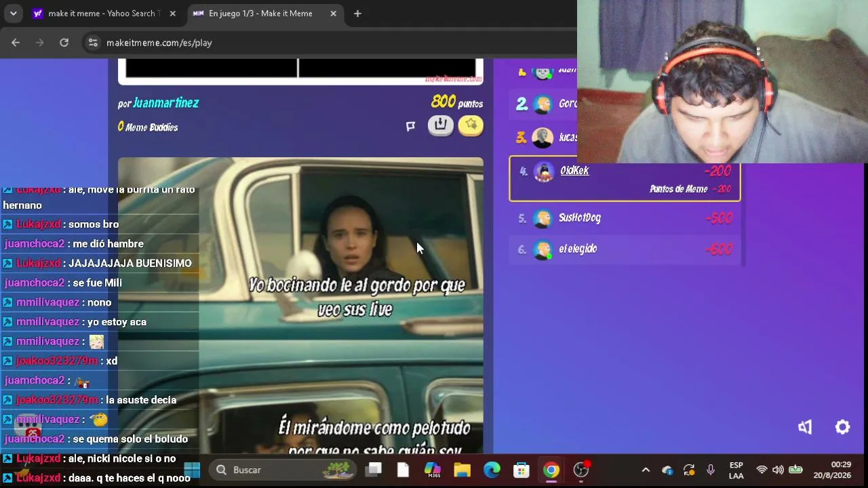
Task: Open the Wi-Fi network tray icon
Action: pos(762,470)
